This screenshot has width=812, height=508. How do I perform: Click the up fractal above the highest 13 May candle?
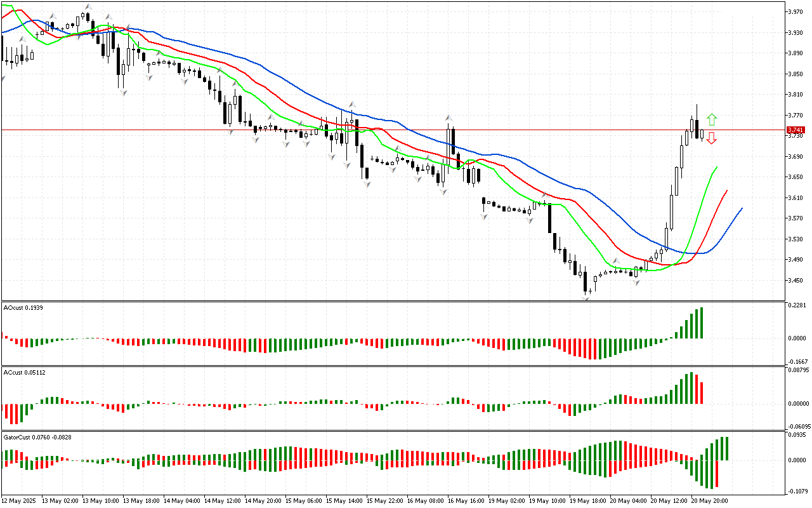tap(87, 7)
